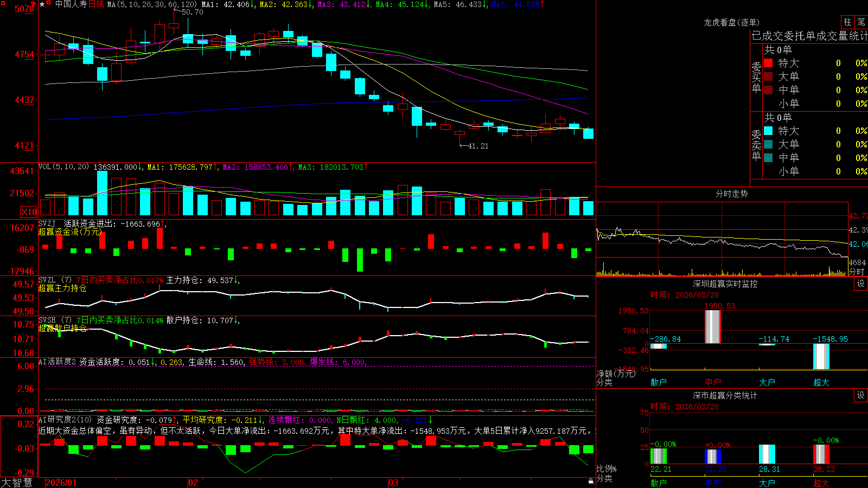Viewport: 868px width, 488px height.
Task: Click the 龙虎看盘(逐单) panel title
Action: 731,22
